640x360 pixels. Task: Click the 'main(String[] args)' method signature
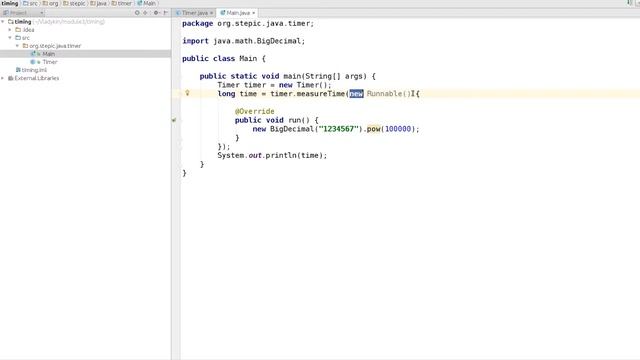325,76
